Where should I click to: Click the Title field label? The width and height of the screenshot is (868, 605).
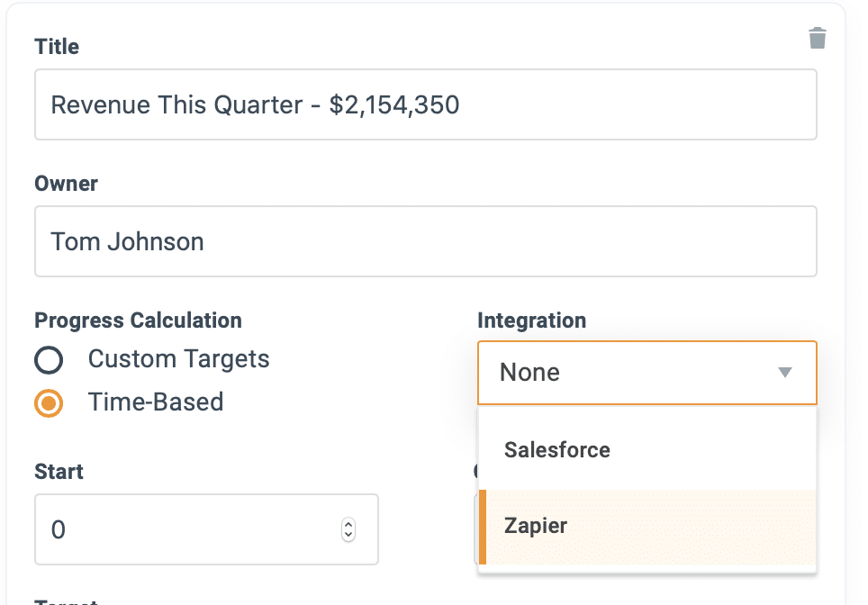(x=57, y=47)
